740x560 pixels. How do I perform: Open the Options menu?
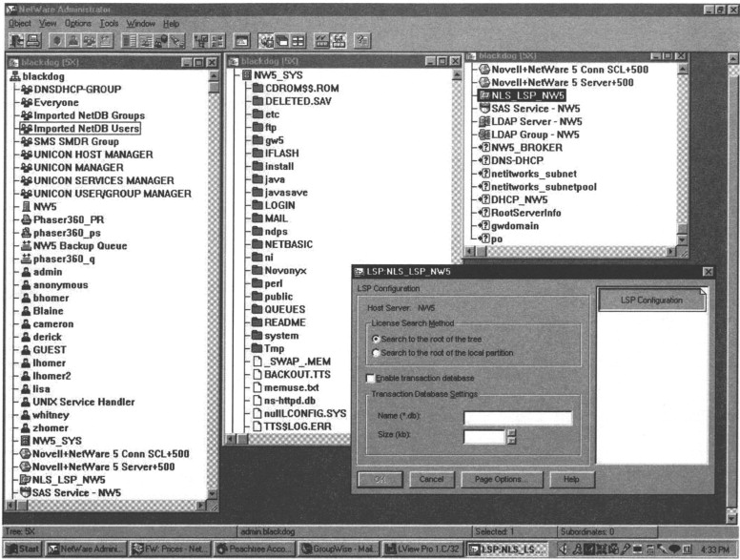[x=78, y=23]
